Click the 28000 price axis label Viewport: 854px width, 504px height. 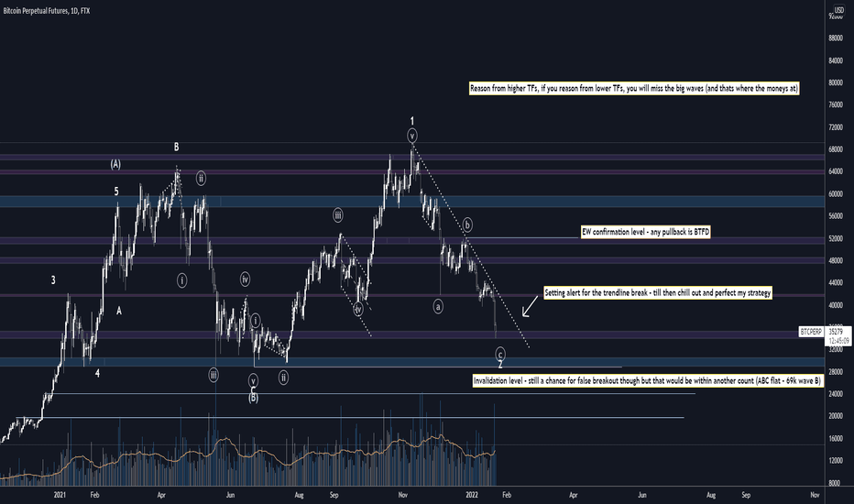coord(836,372)
